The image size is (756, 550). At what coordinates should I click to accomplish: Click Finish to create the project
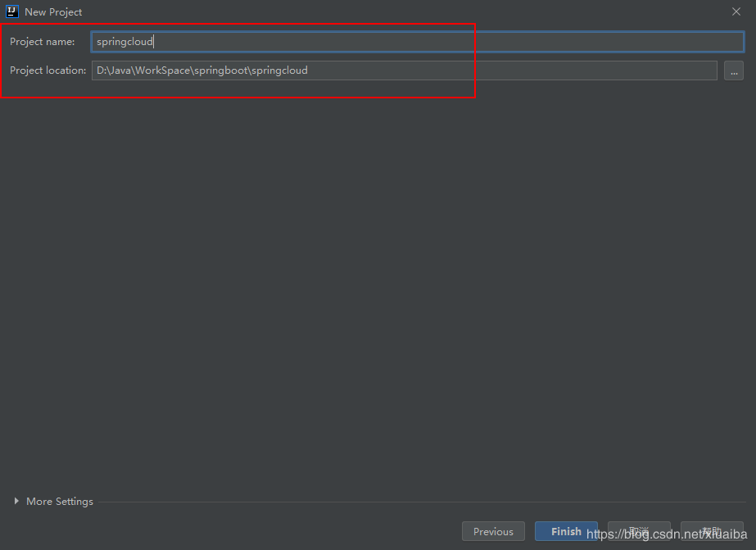click(x=566, y=531)
